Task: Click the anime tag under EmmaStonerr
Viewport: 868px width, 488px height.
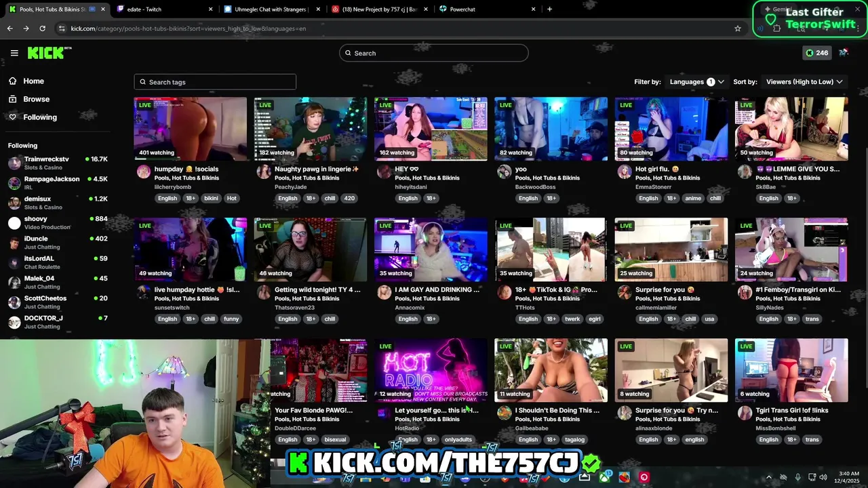Action: [x=693, y=199]
